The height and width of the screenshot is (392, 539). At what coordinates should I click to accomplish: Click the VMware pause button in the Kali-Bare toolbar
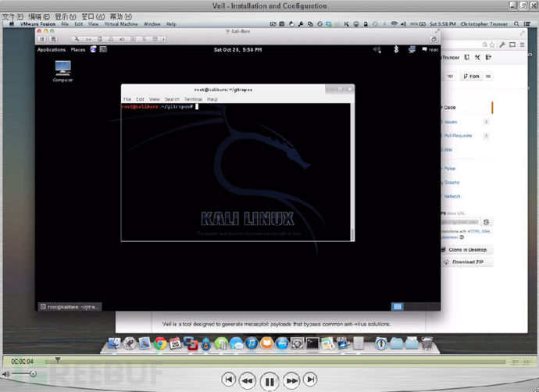coord(42,39)
